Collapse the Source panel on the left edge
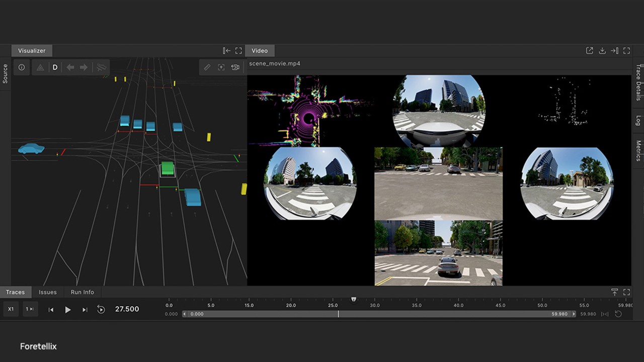This screenshot has width=644, height=362. pyautogui.click(x=6, y=73)
